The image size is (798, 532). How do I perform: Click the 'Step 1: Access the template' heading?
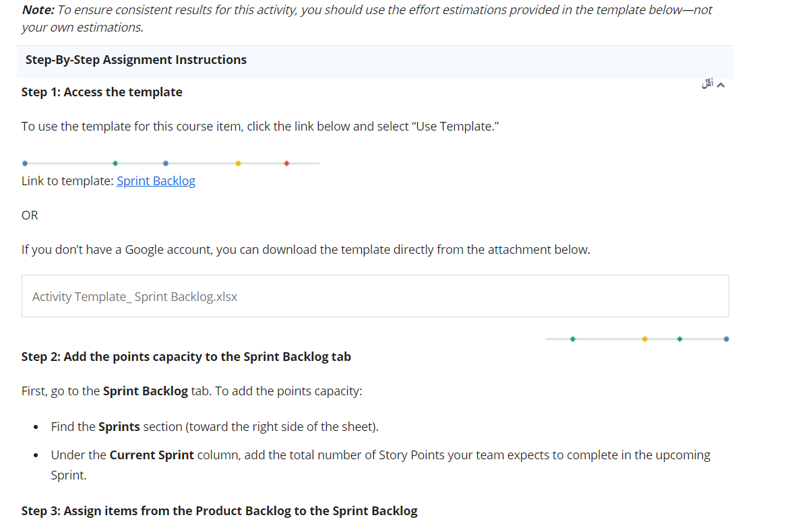pyautogui.click(x=102, y=92)
